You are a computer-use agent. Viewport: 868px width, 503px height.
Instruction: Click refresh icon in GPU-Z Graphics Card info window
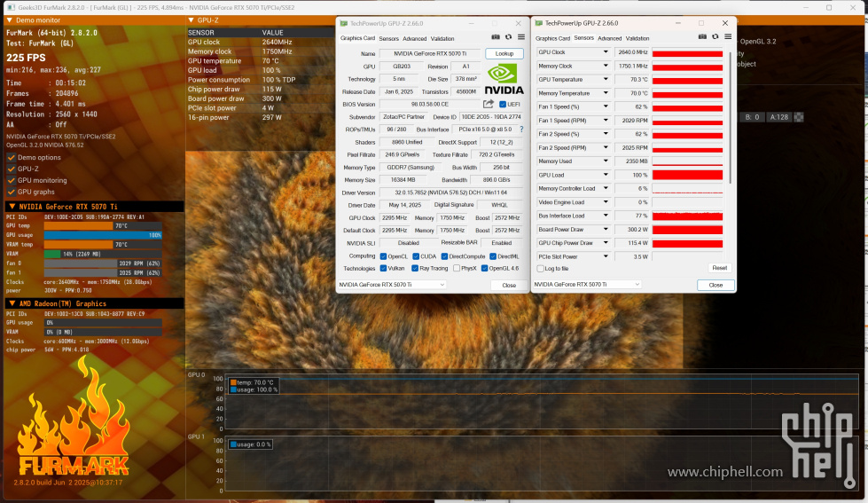coord(508,37)
